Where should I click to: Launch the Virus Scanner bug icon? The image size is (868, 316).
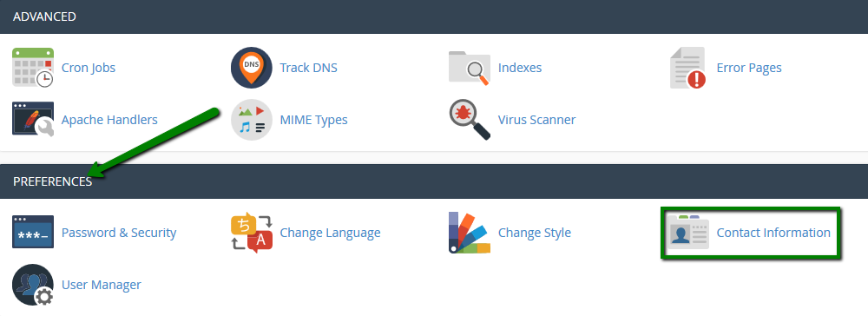click(470, 120)
